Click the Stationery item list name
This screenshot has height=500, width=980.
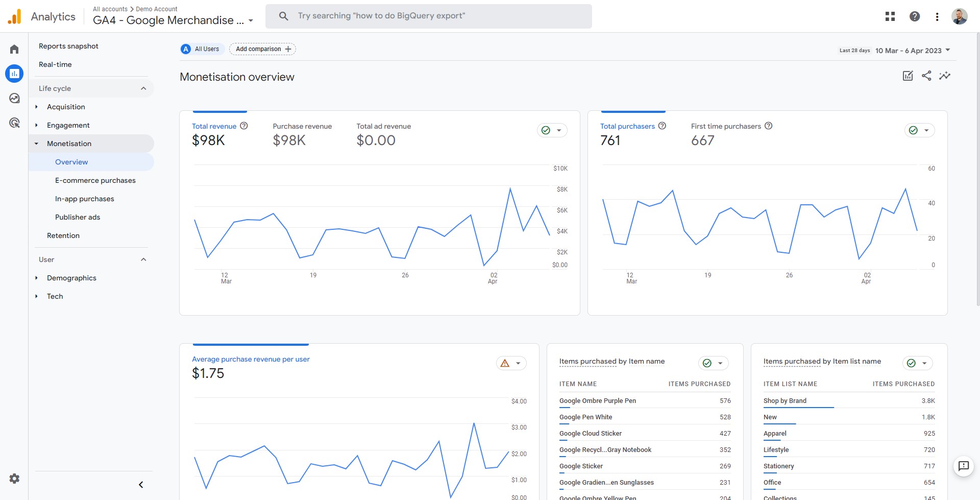pyautogui.click(x=779, y=466)
